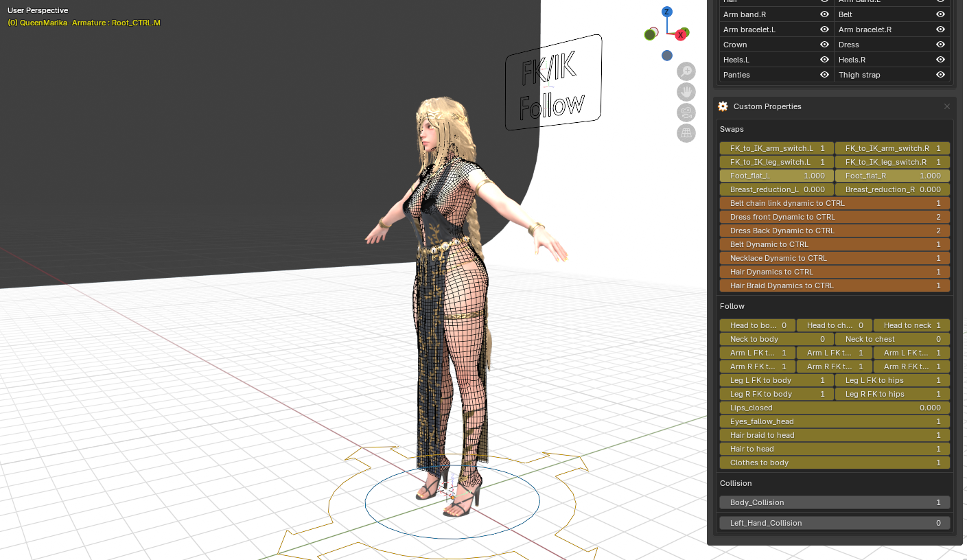Click the Body_Collision field
The width and height of the screenshot is (967, 560).
pos(835,502)
